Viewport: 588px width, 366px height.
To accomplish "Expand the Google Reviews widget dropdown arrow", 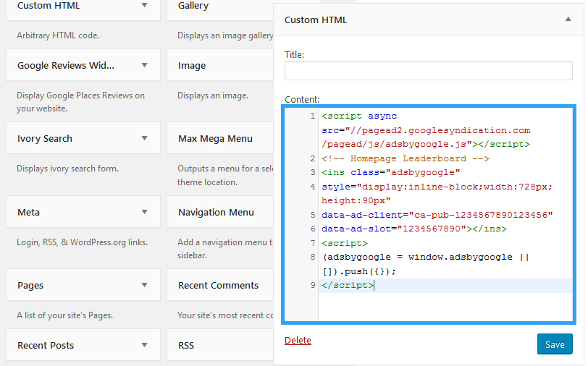I will (x=144, y=65).
